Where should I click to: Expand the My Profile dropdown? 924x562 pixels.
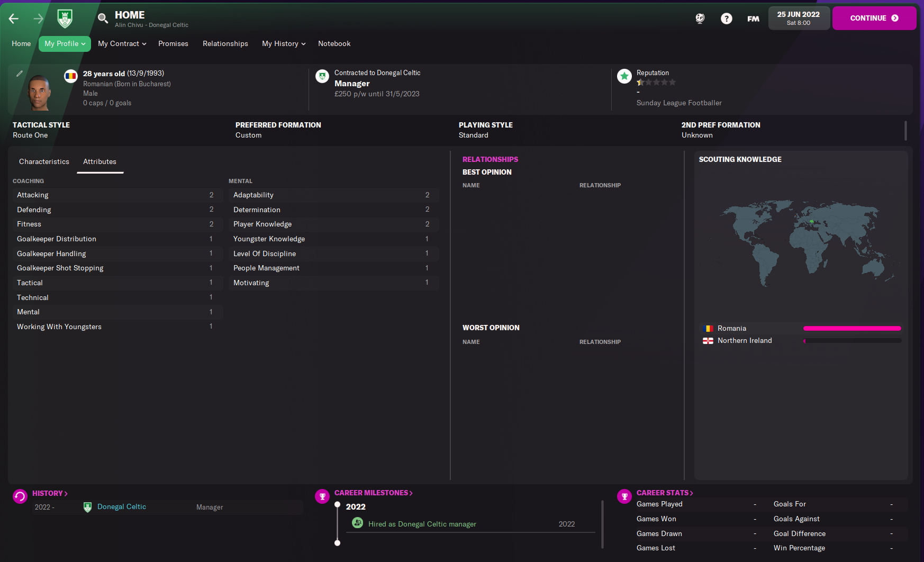(65, 44)
